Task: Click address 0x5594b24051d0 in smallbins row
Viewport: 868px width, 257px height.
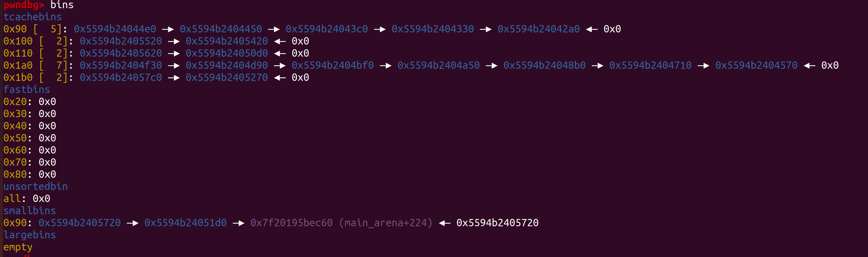Action: [x=185, y=223]
